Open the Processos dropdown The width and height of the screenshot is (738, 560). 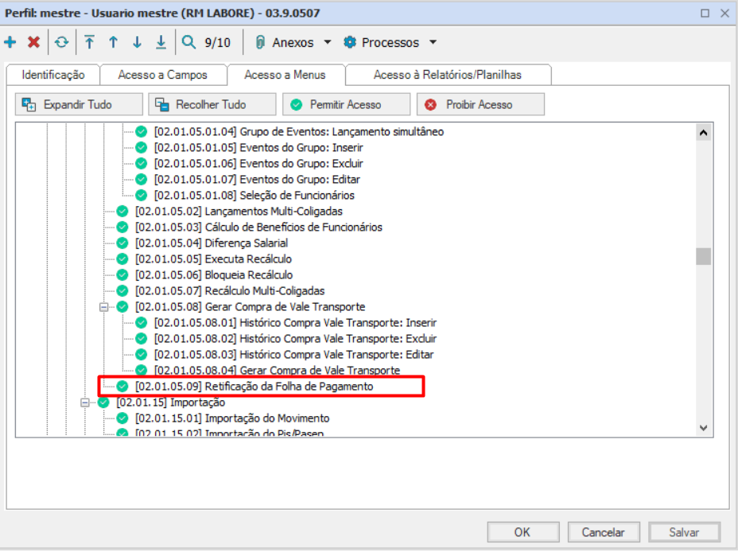390,42
